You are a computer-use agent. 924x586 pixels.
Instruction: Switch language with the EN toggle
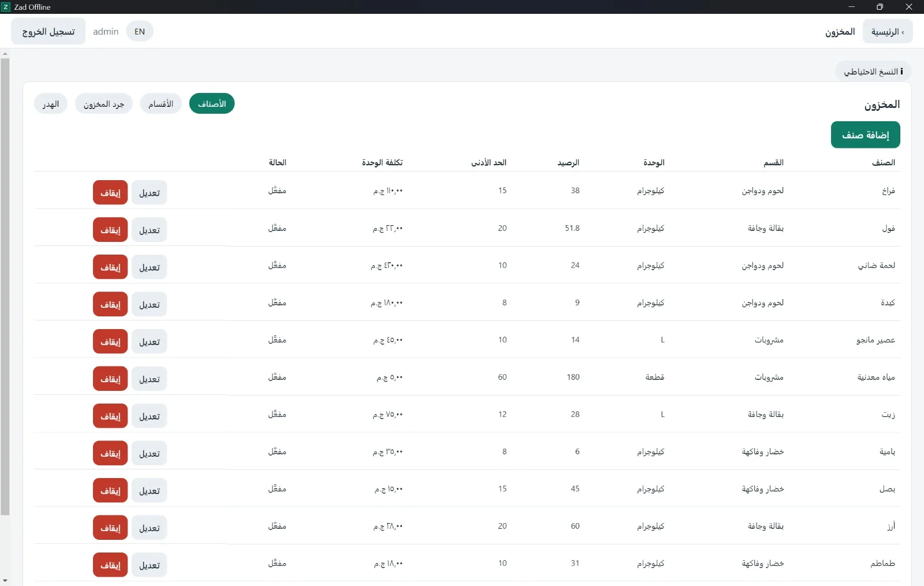click(140, 31)
